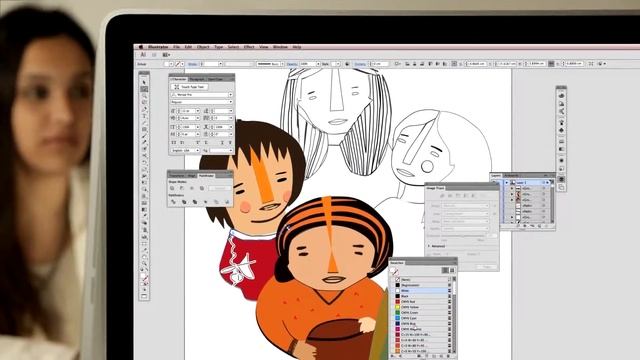The width and height of the screenshot is (640, 360).
Task: Switch to the Artboards tab
Action: click(512, 176)
